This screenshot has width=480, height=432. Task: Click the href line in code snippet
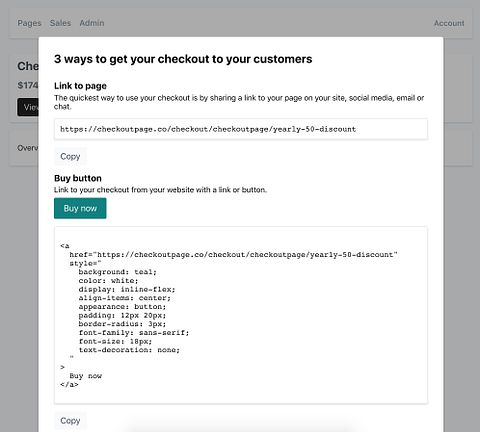[x=233, y=255]
